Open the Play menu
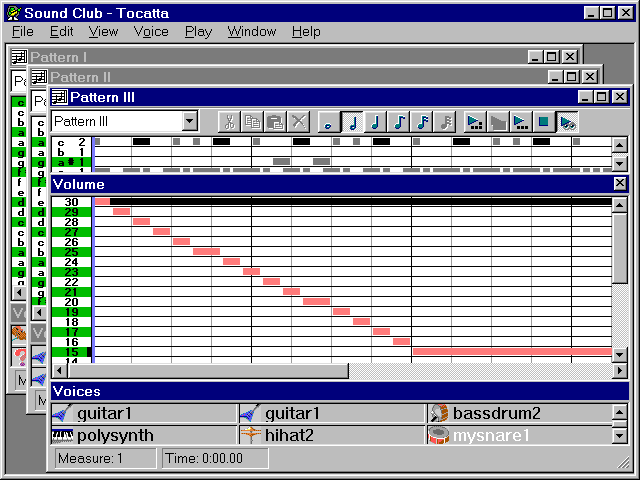640x480 pixels. point(198,31)
